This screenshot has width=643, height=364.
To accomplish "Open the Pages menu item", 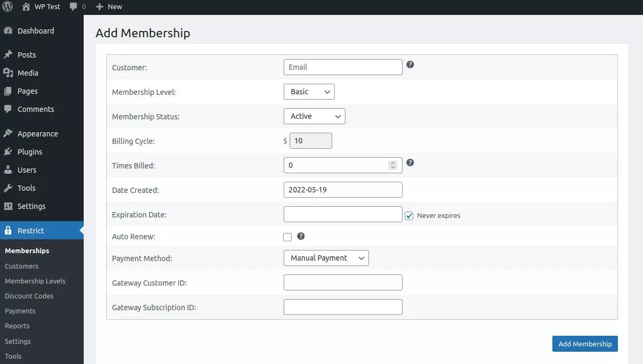I will (x=42, y=91).
